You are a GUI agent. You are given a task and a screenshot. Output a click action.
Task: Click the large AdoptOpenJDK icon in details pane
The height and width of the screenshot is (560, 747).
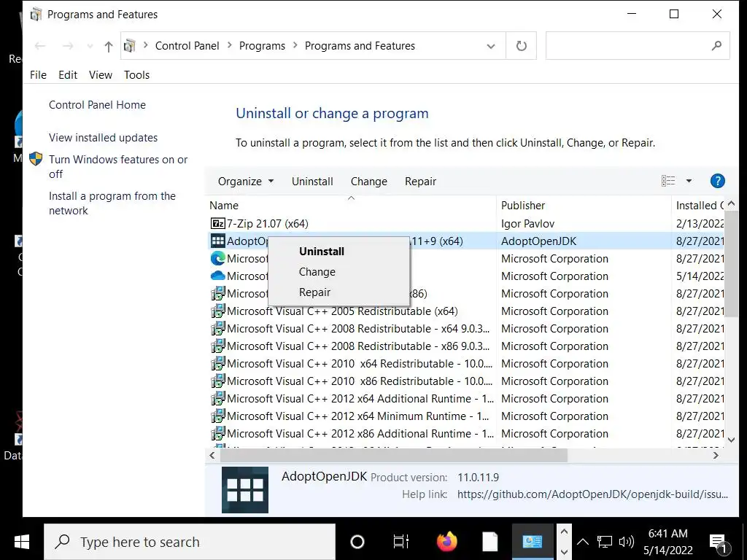point(245,489)
